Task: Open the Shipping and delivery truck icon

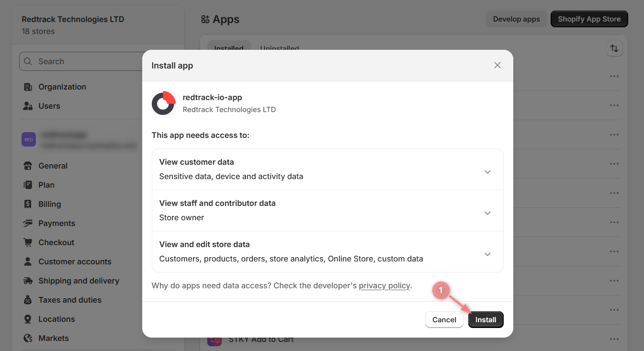Action: click(x=28, y=281)
